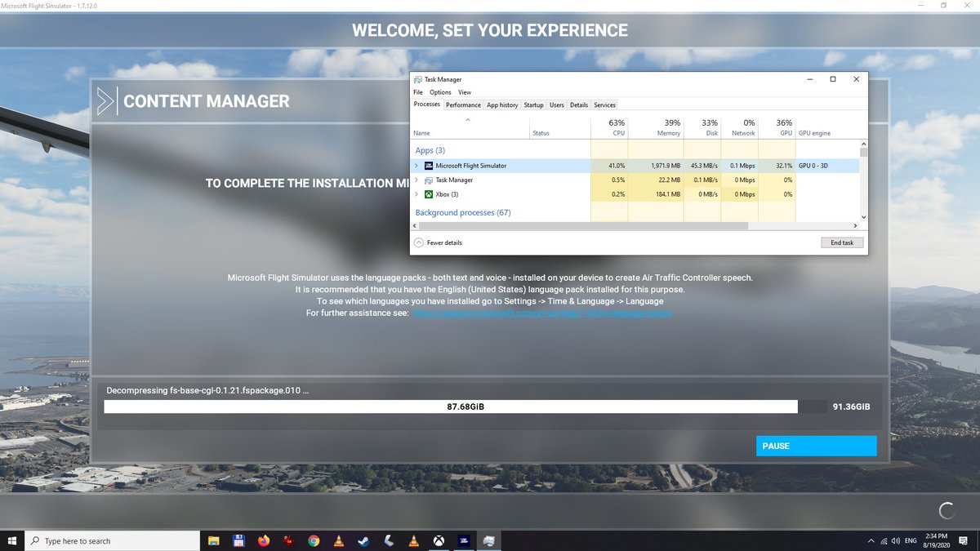Screen dimensions: 980x551
Task: Expand the Xbox (3) process group
Action: pyautogui.click(x=416, y=194)
